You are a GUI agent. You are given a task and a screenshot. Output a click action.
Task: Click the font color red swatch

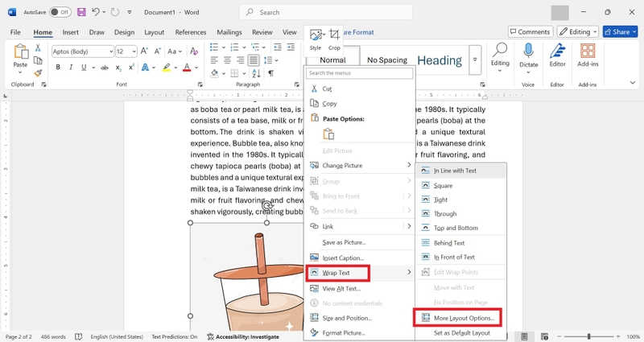(187, 68)
